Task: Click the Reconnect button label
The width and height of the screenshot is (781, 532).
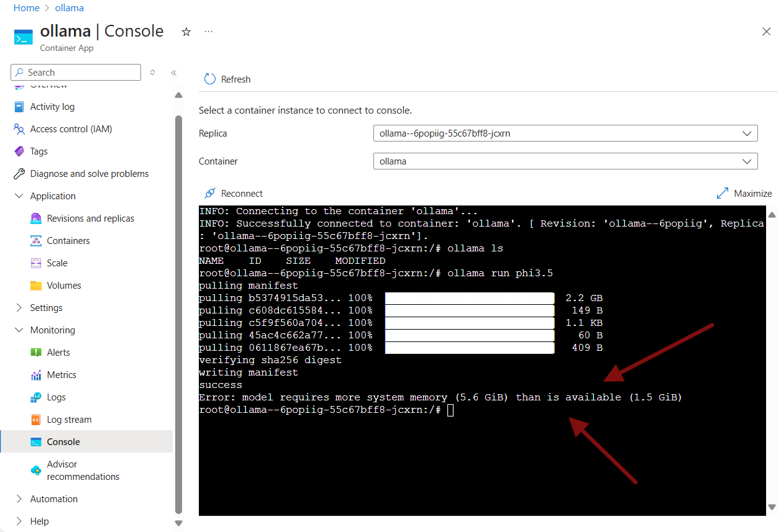Action: point(242,194)
